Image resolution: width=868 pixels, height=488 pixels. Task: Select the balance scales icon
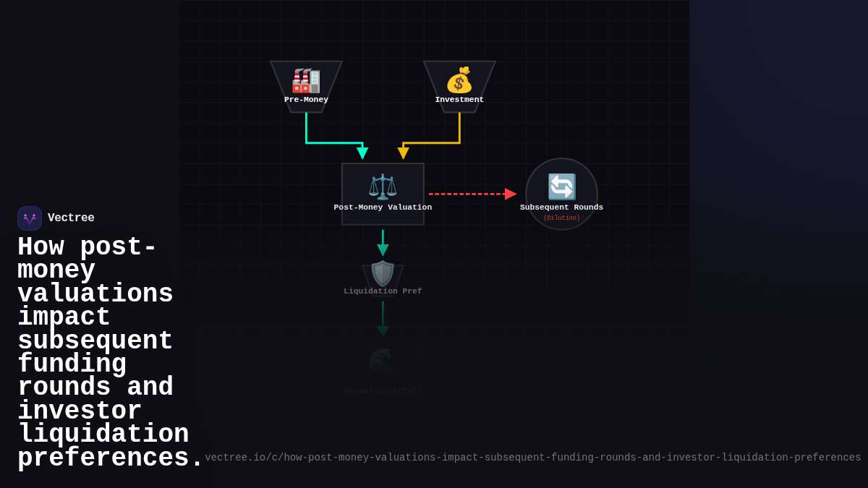383,187
